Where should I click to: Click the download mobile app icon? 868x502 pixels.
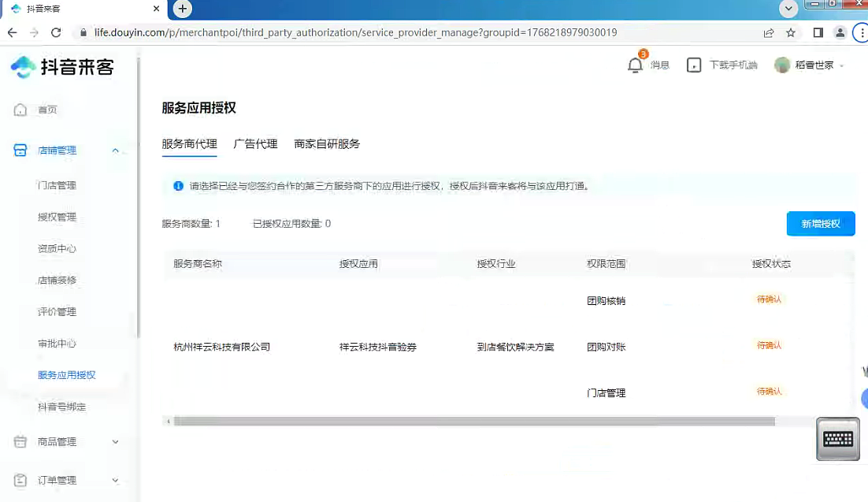[x=694, y=65]
